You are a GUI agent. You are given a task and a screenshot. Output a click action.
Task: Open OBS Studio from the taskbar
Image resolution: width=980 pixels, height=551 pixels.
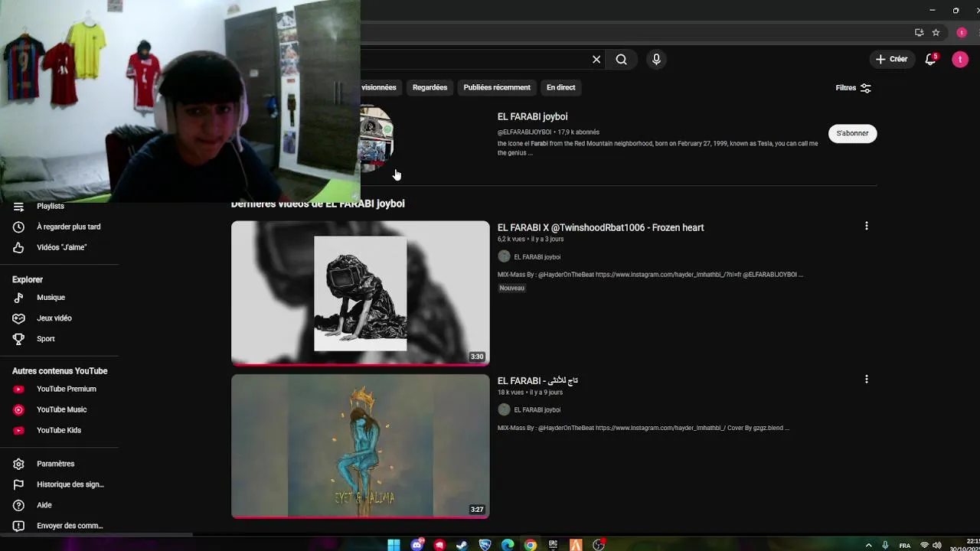click(x=599, y=545)
